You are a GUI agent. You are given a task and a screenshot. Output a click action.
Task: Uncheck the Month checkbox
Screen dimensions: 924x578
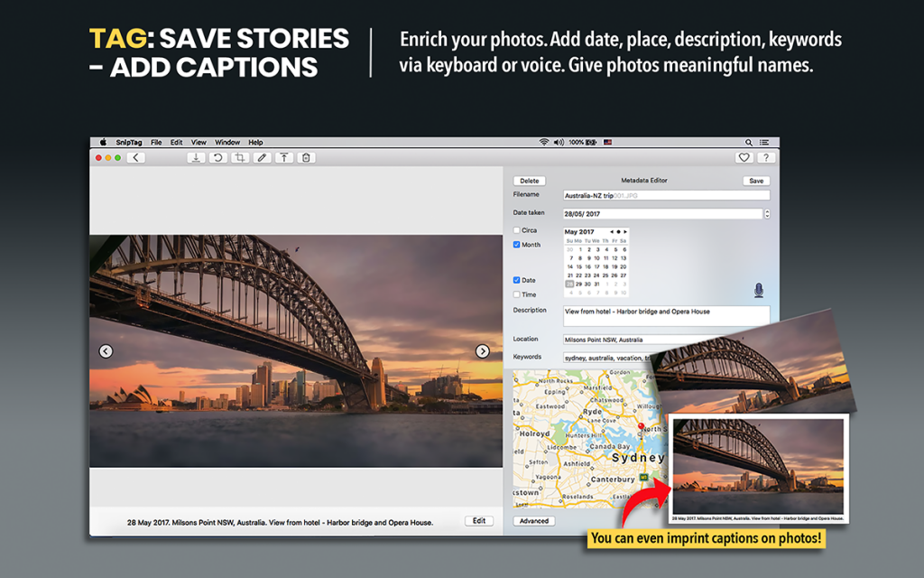click(x=516, y=245)
